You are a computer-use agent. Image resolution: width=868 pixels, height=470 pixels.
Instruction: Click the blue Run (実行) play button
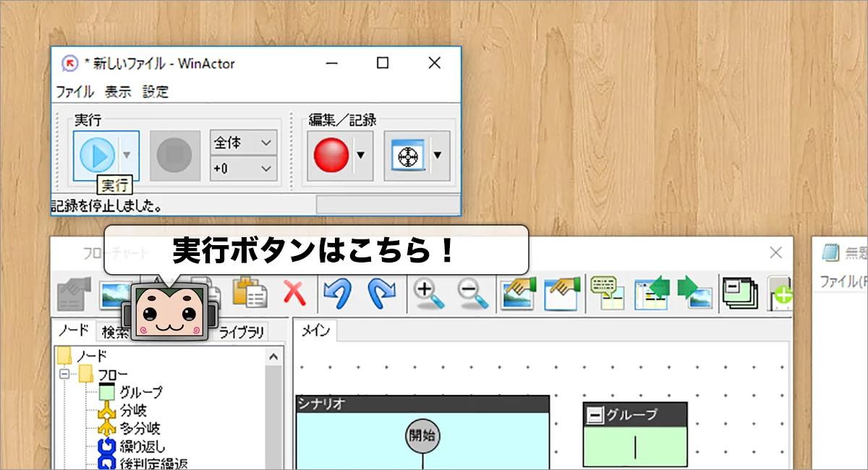97,155
